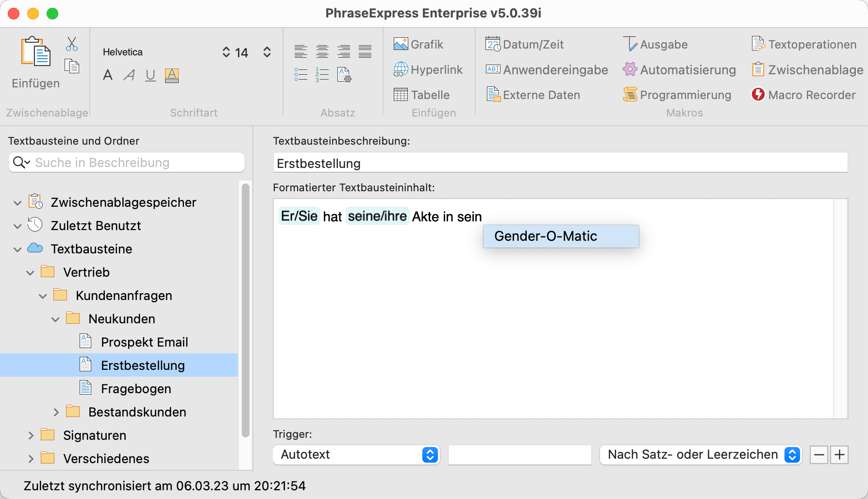Collapse the Kundenanfragen folder
868x499 pixels.
point(43,296)
